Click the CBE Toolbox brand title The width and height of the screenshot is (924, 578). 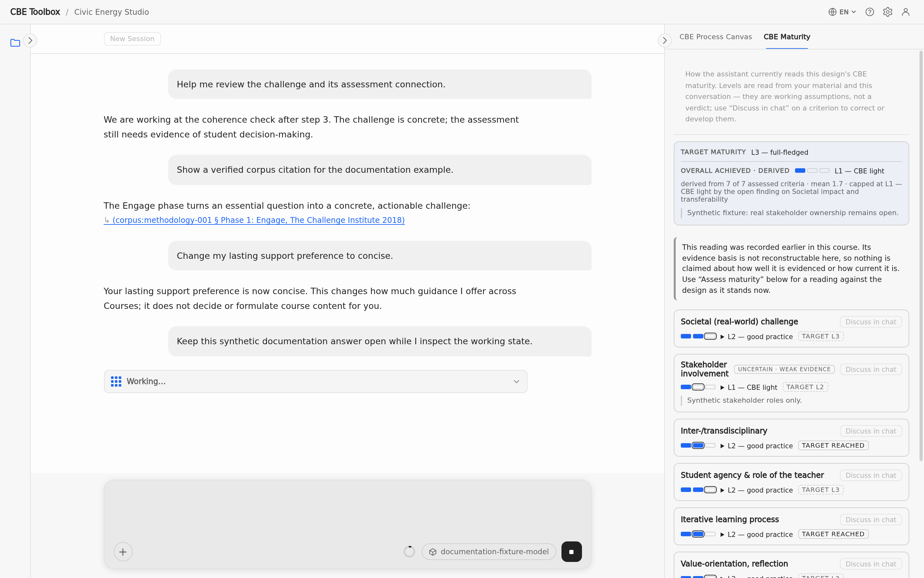pyautogui.click(x=35, y=12)
